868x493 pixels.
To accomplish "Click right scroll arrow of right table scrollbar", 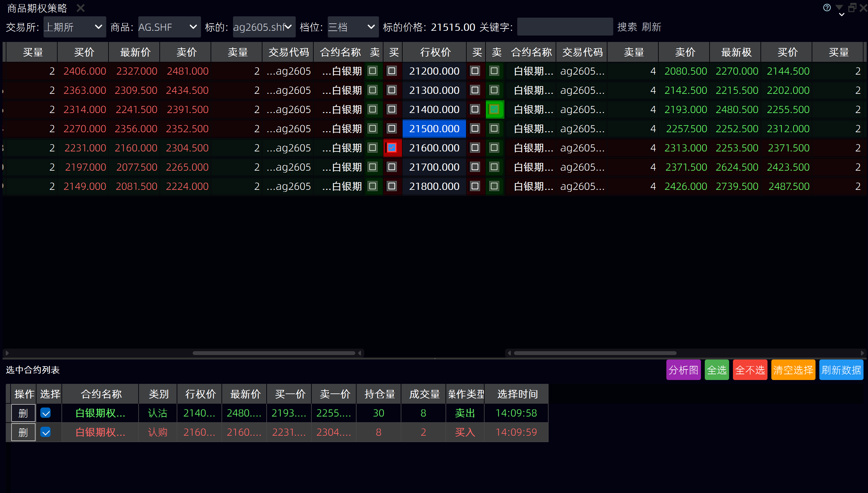I will pyautogui.click(x=862, y=353).
